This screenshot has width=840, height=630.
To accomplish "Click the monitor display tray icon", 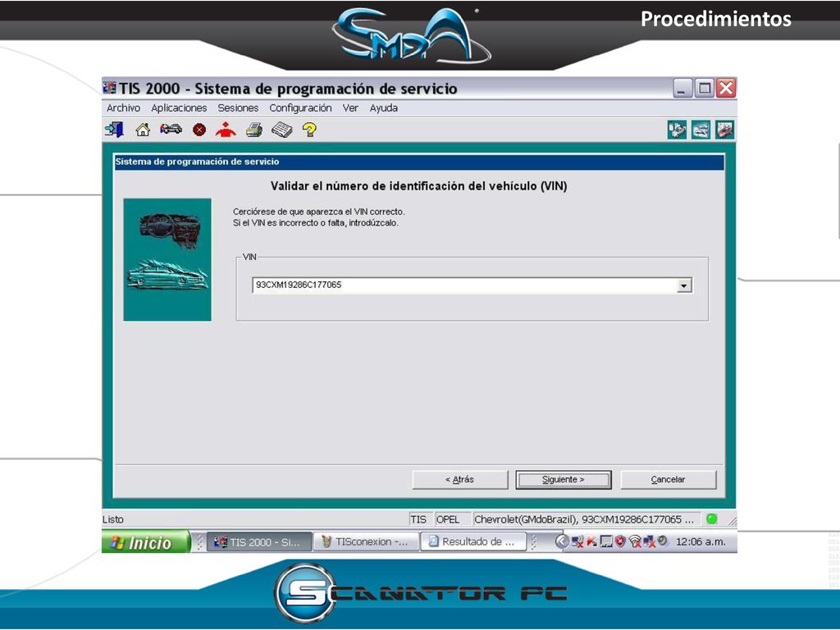I will tap(606, 541).
